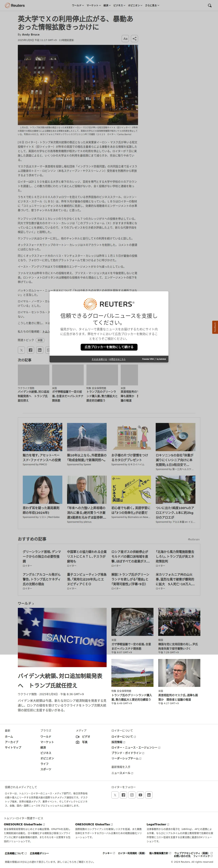
Task: Open the クッキー link at page bottom
Action: click(109, 853)
